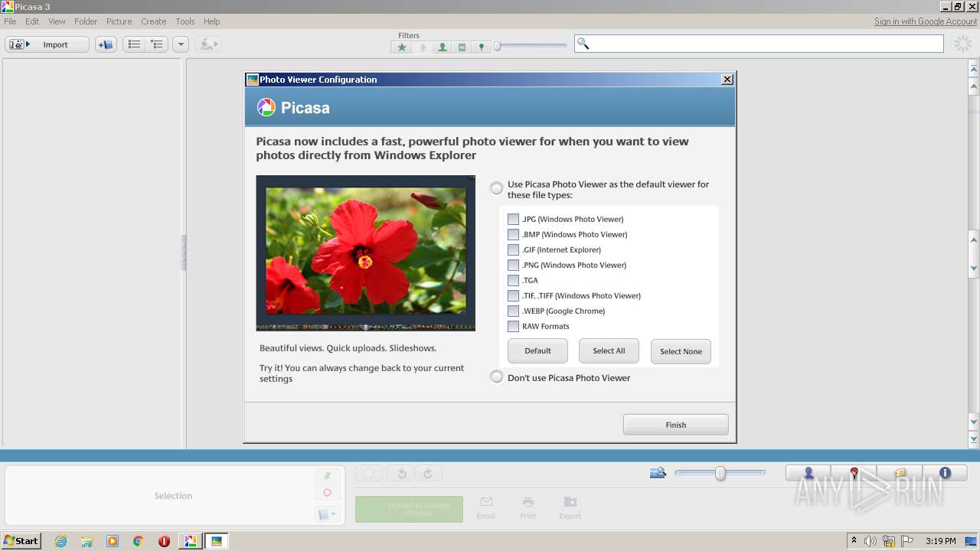Image resolution: width=980 pixels, height=551 pixels.
Task: Click the Default button
Action: [x=537, y=350]
